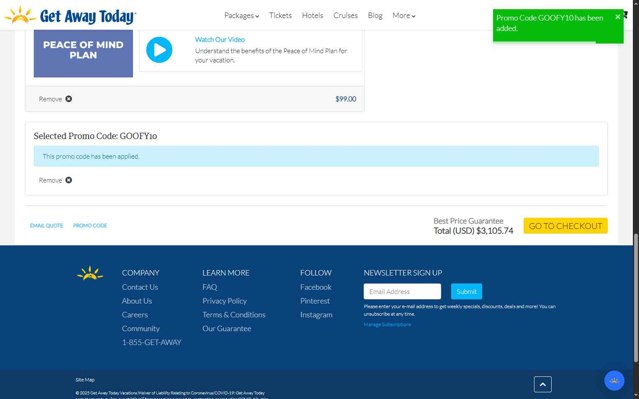639x399 pixels.
Task: Open the Hotels menu item
Action: (313, 15)
